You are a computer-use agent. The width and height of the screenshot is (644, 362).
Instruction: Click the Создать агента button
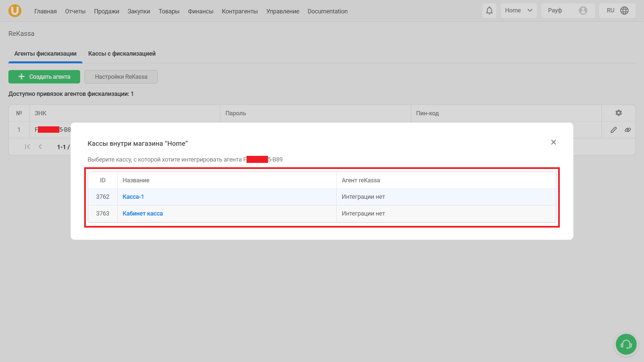coord(44,77)
